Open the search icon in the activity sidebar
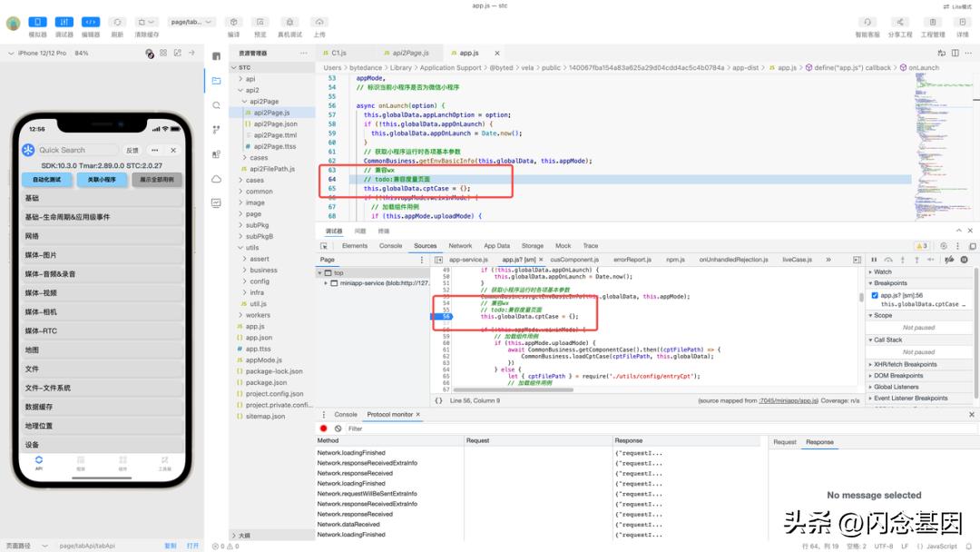Image resolution: width=980 pixels, height=552 pixels. 216,105
